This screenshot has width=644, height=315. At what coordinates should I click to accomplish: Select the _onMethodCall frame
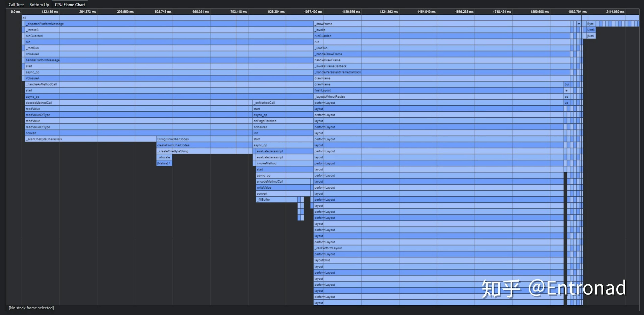tap(282, 103)
